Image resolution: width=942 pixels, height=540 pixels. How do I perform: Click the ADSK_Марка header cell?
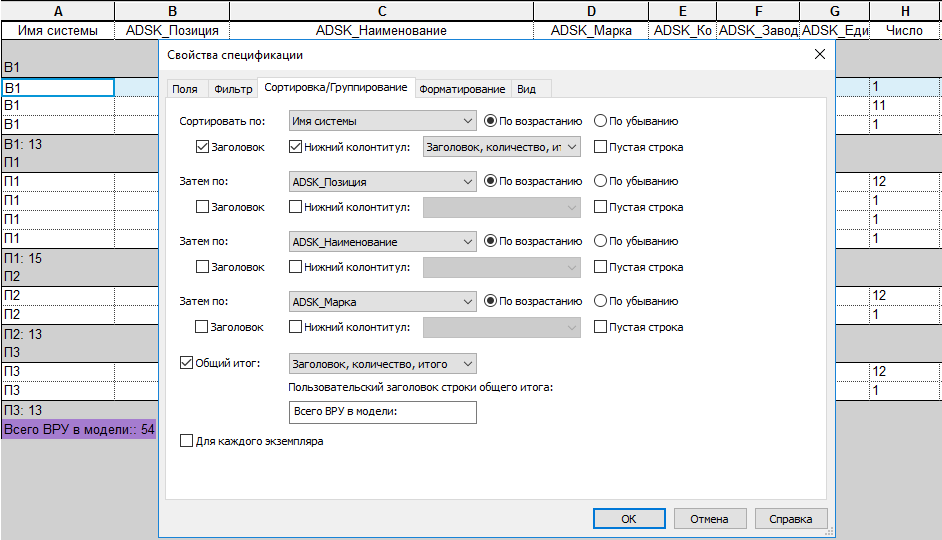click(591, 31)
